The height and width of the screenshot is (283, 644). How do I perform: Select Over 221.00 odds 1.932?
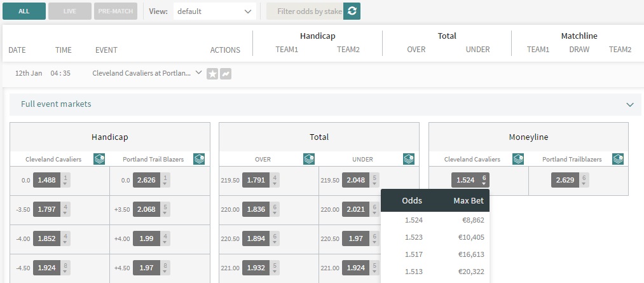tap(256, 268)
